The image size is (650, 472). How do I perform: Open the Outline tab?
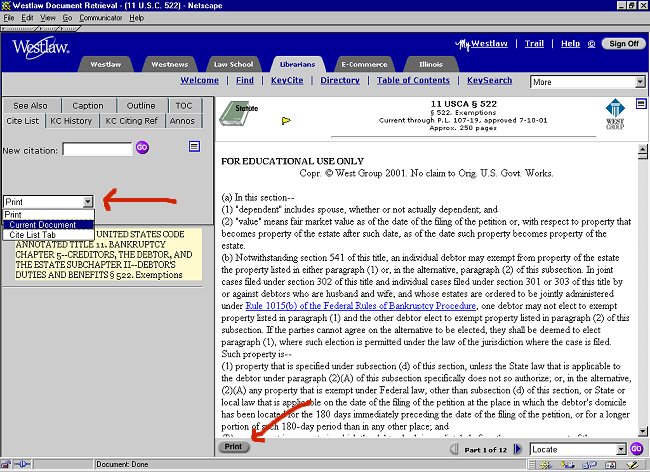pyautogui.click(x=141, y=106)
